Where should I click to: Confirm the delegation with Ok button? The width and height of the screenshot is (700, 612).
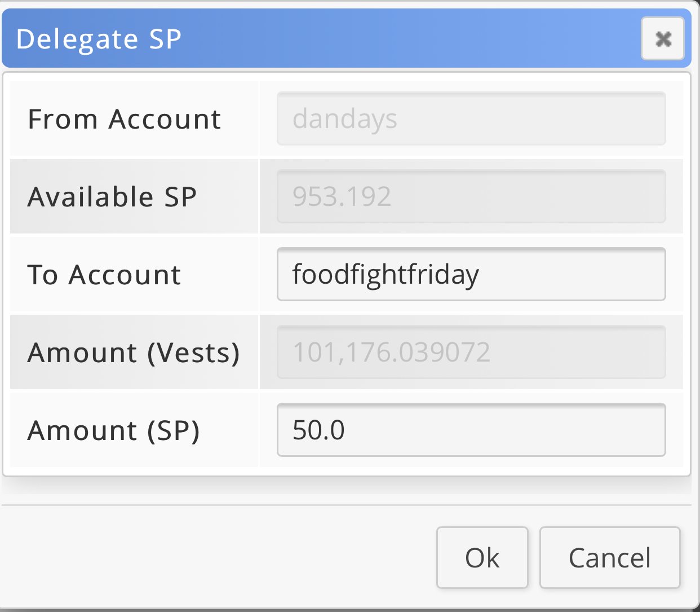[x=482, y=558]
